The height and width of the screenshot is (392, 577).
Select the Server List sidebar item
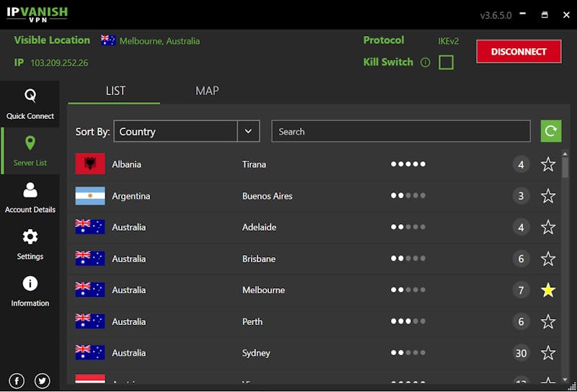coord(30,151)
